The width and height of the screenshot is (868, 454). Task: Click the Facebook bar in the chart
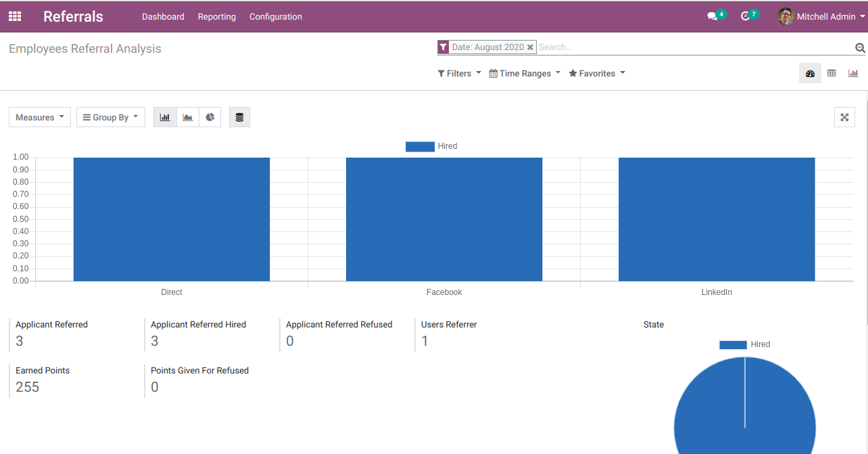click(x=444, y=219)
